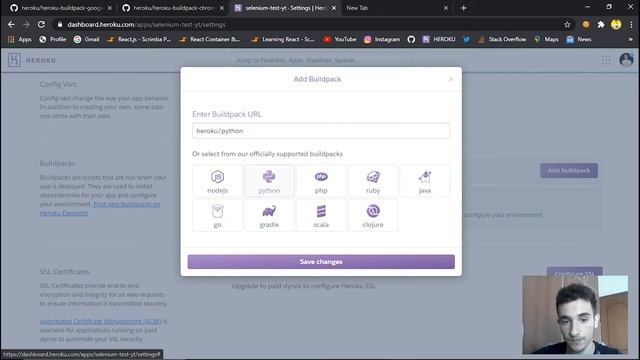Choose the java buildpack
The height and width of the screenshot is (360, 640).
point(424,181)
